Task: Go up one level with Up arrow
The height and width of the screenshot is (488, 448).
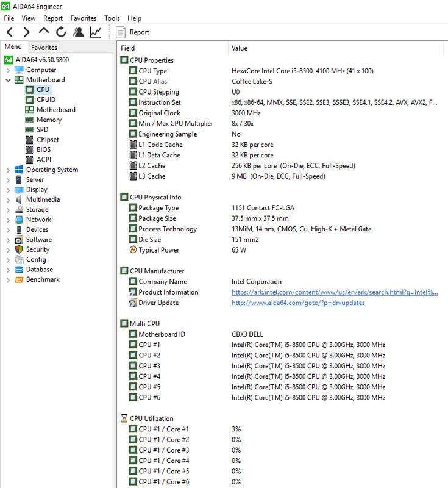Action: click(x=44, y=31)
